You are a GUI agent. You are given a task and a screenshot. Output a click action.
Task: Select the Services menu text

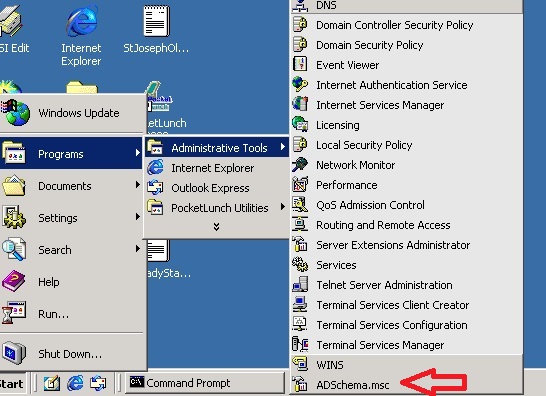pyautogui.click(x=336, y=265)
